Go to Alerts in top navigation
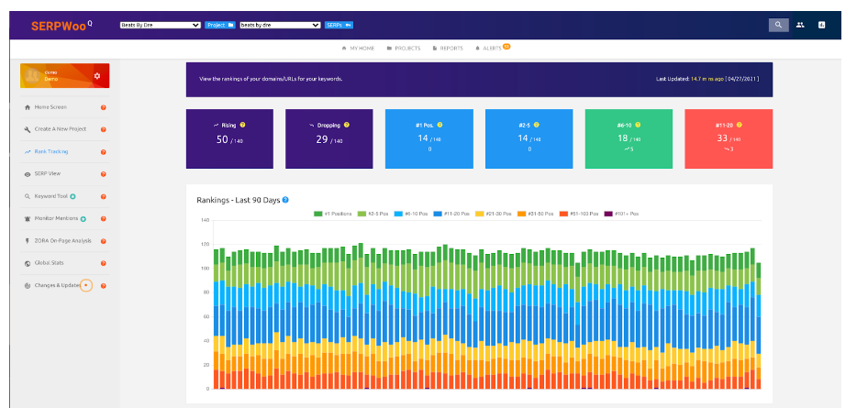Screen dimensions: 868x419 [491, 48]
